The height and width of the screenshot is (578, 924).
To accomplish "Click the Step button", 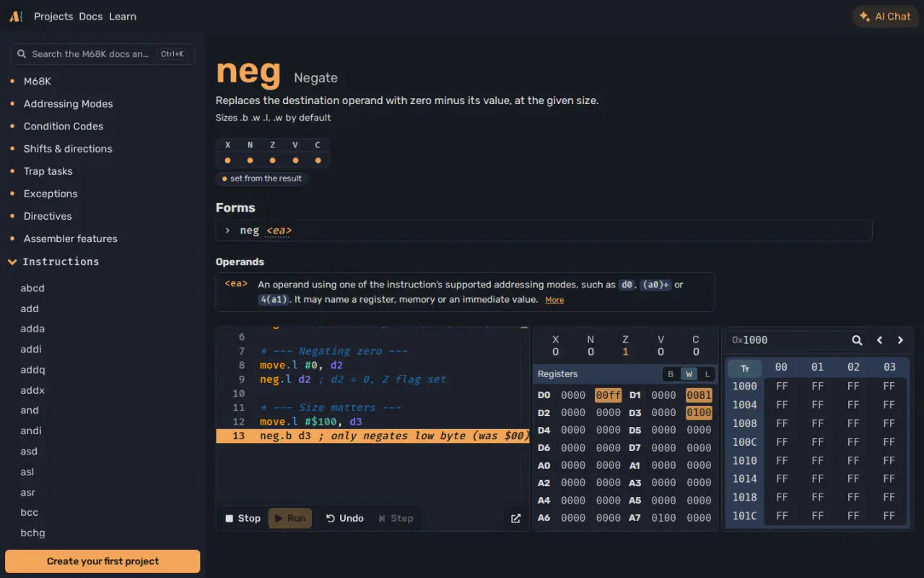I will (x=396, y=518).
